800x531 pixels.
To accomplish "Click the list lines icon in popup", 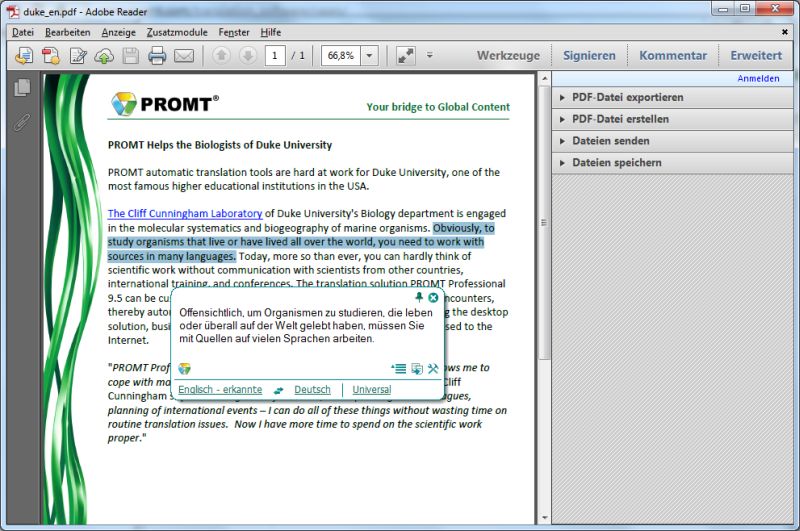I will coord(398,368).
